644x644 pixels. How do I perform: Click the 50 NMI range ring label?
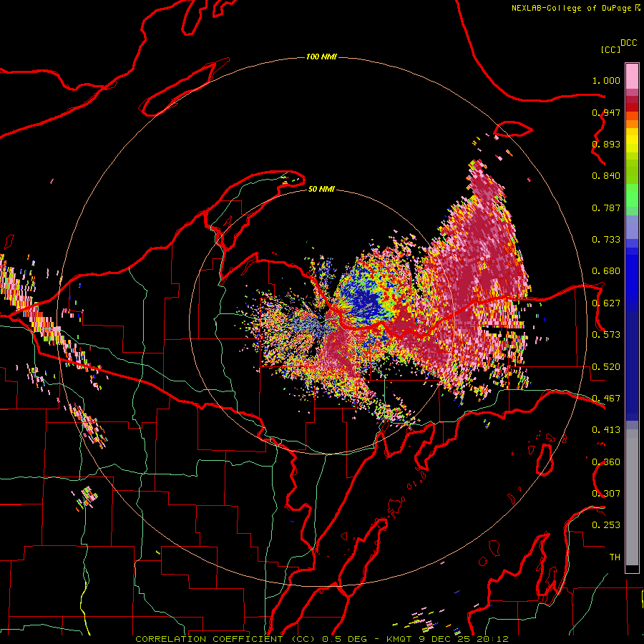pos(321,189)
